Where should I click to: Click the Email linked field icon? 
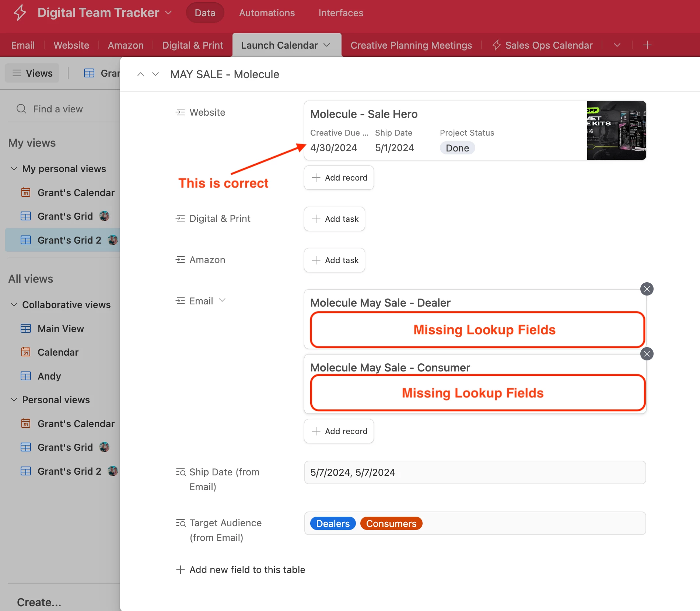coord(180,301)
